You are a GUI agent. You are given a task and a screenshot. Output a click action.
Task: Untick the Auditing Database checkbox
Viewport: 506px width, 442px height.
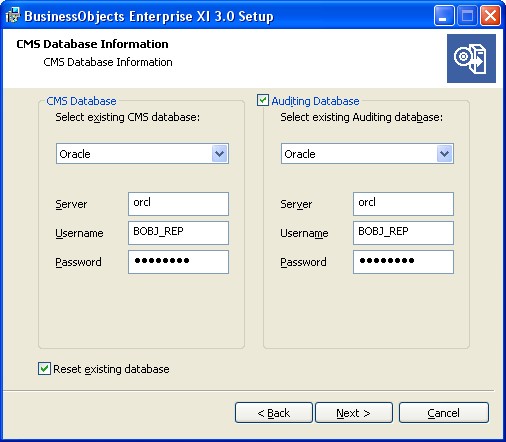tap(263, 100)
